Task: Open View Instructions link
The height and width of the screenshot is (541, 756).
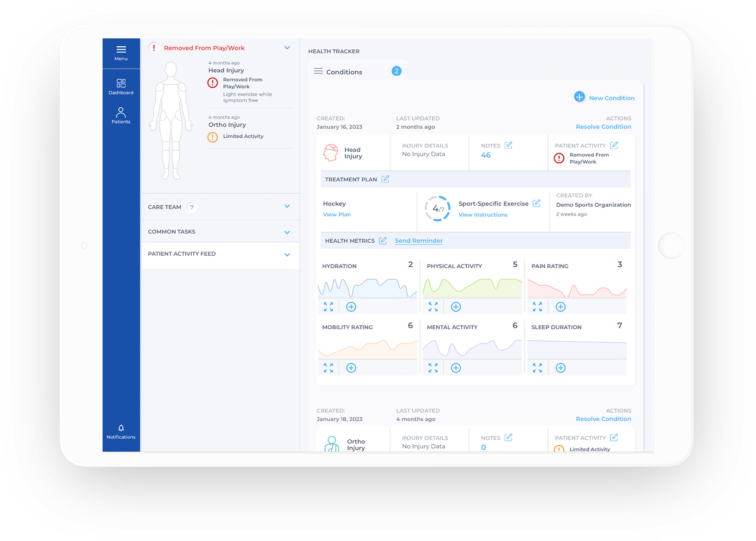Action: (483, 215)
